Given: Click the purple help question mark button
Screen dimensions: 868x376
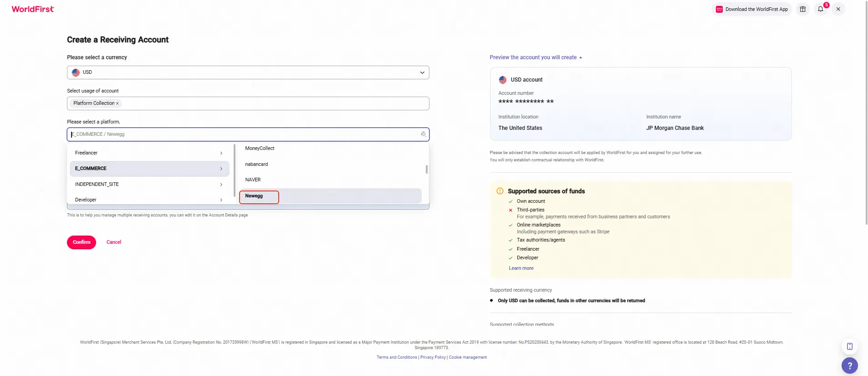Looking at the screenshot, I should 850,366.
